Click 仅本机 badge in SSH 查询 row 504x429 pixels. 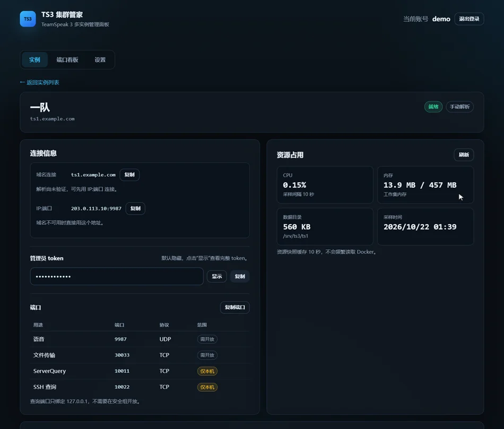[207, 387]
